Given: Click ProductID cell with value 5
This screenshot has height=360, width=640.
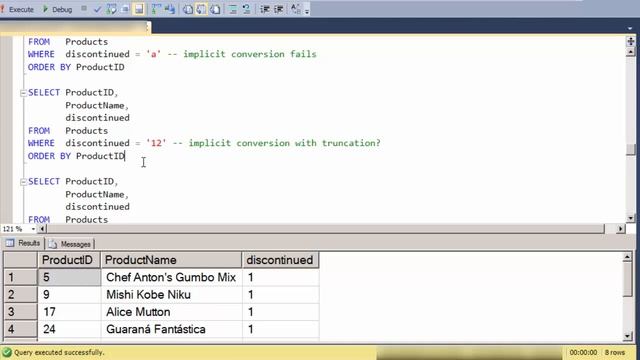Looking at the screenshot, I should coord(69,277).
